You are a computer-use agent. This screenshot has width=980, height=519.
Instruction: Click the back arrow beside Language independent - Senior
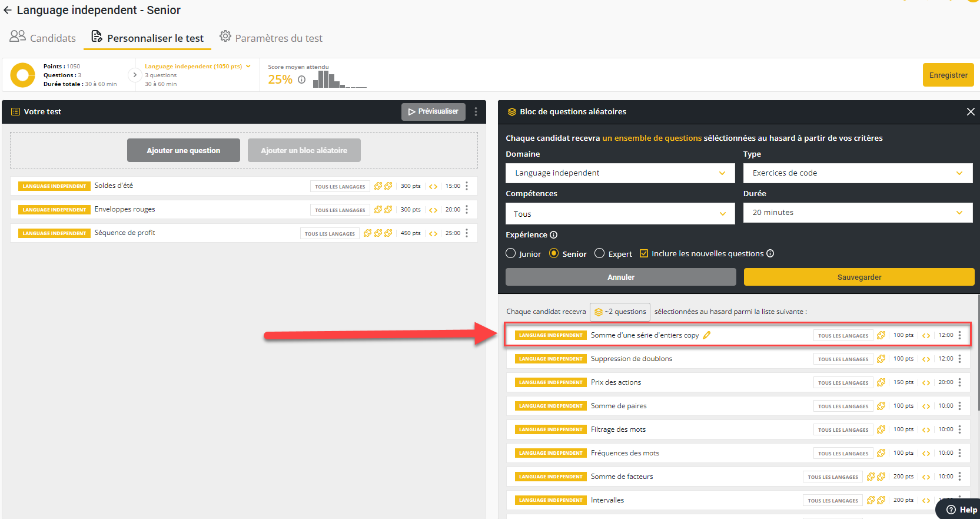(8, 10)
